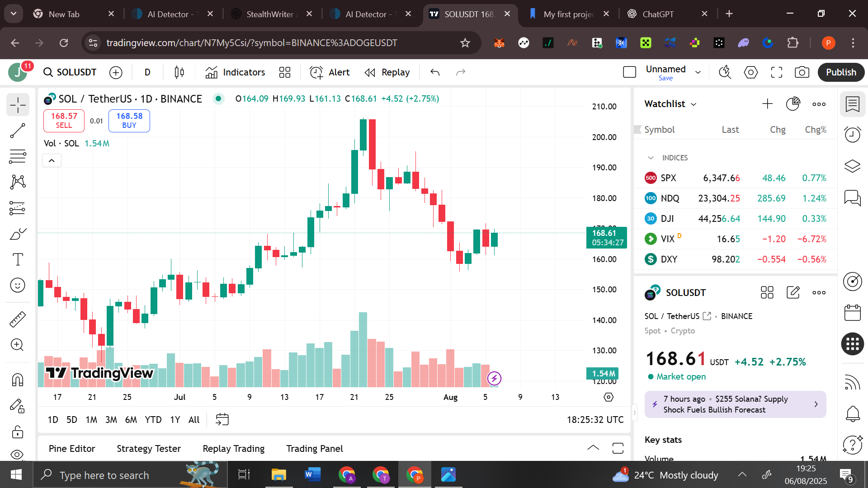
Task: Toggle lock all drawing tools
Action: (x=18, y=432)
